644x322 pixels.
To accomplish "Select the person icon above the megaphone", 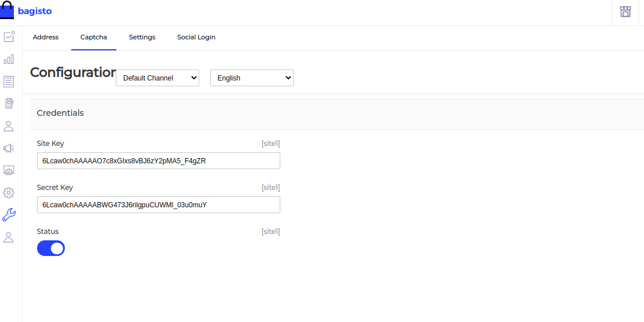I will [x=9, y=126].
